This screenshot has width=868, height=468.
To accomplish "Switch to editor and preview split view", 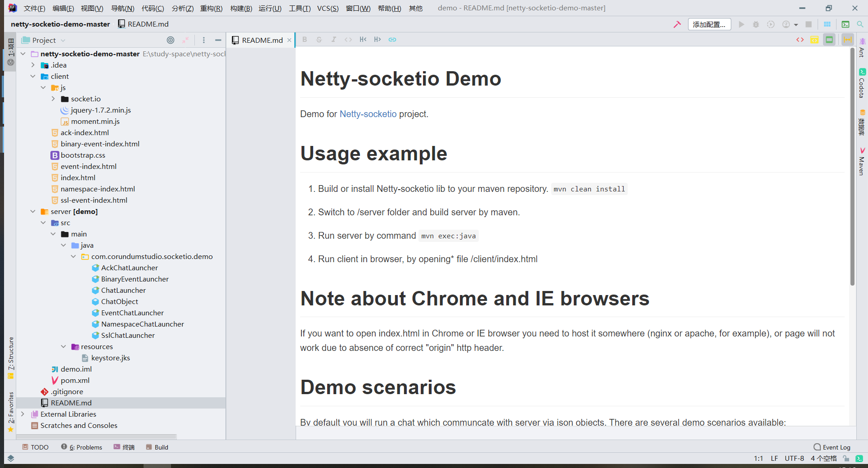I will (x=814, y=40).
